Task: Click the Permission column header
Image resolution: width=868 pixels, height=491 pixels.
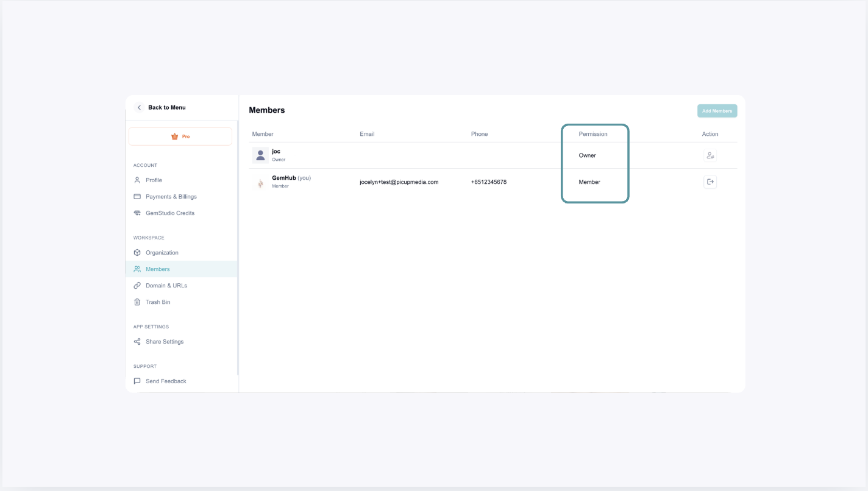Action: click(593, 134)
